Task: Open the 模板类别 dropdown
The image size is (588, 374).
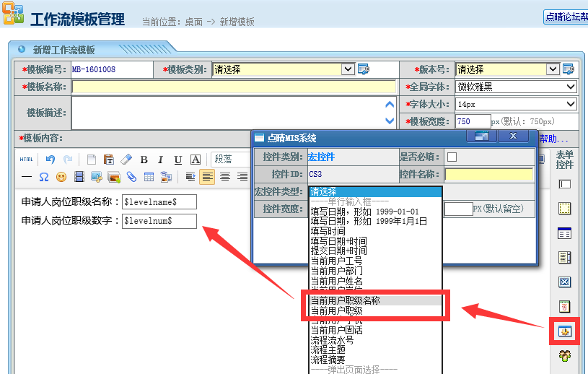Action: click(x=348, y=69)
